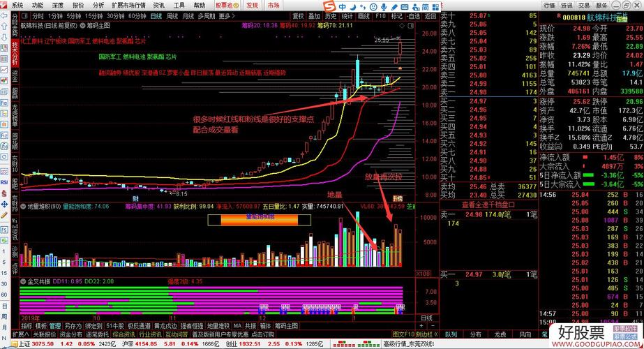Click the back arrow icon in left sidebar

pyautogui.click(x=4, y=15)
